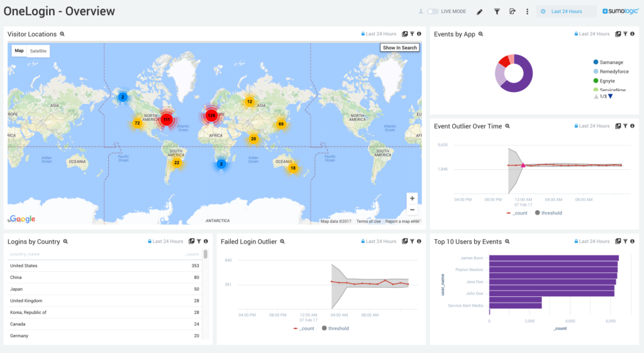
Task: Click the red donut chart segment
Action: tap(504, 62)
